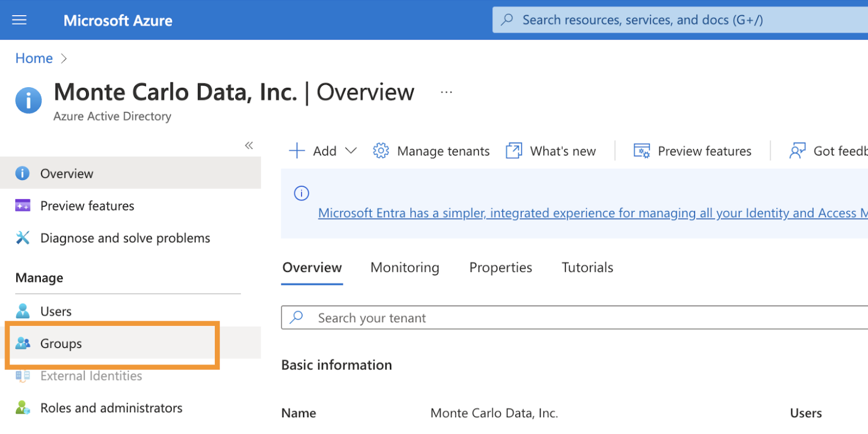Click the Roles and administrators icon
Image resolution: width=868 pixels, height=434 pixels.
coord(23,408)
